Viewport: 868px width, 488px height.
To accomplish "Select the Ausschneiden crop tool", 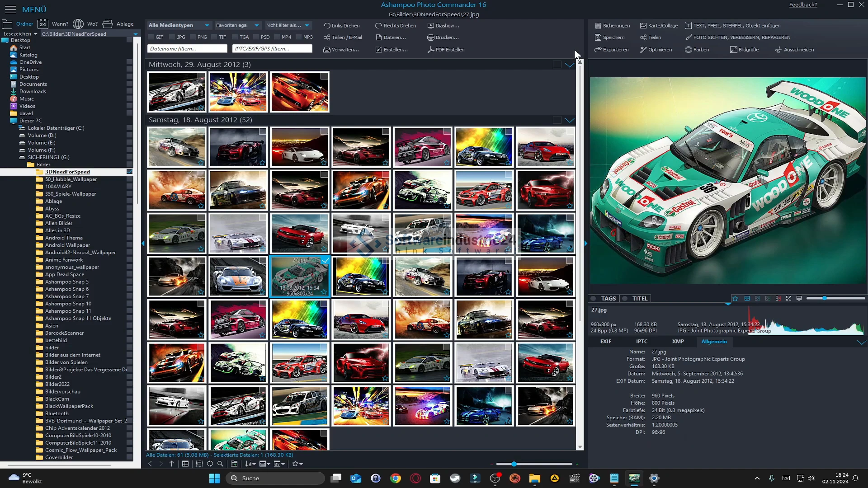I will click(794, 50).
